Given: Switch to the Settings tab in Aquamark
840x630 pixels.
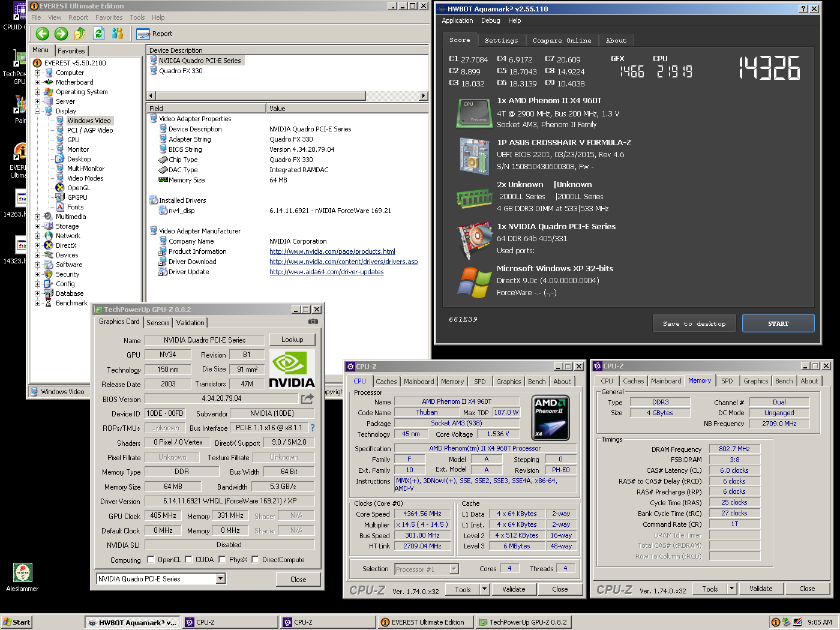Looking at the screenshot, I should tap(501, 40).
